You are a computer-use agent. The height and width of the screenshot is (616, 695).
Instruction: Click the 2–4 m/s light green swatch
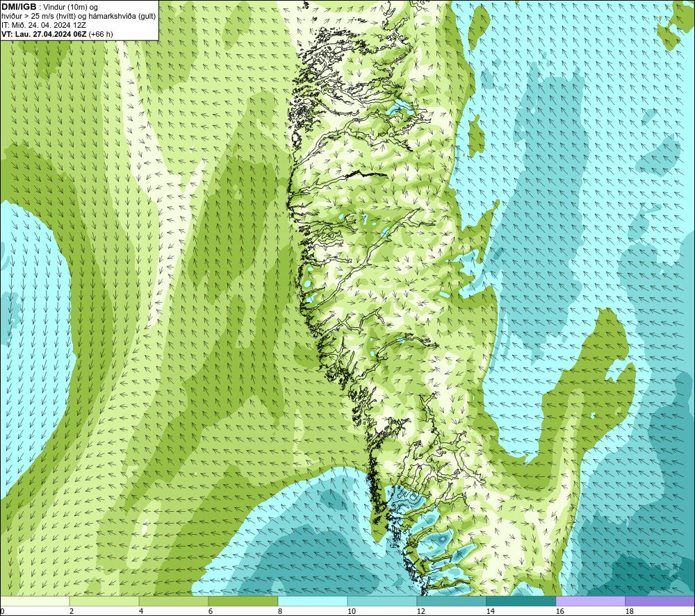[104, 601]
